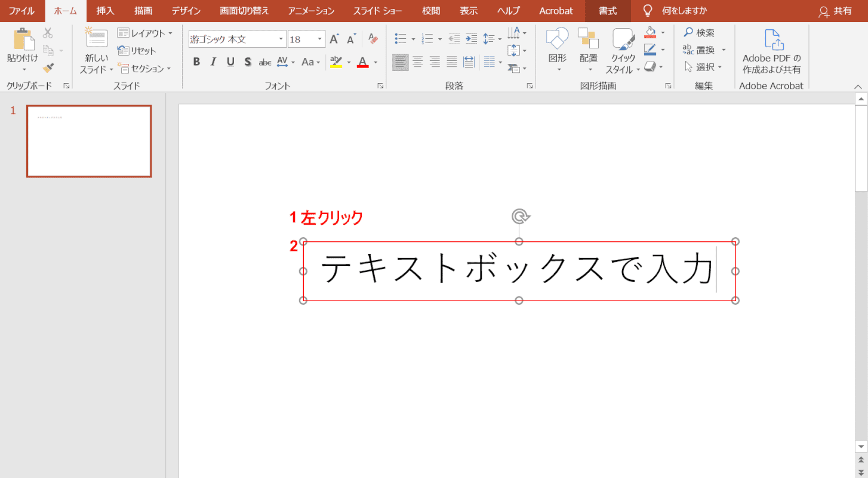Decrease font size with the smaller A icon
This screenshot has width=868, height=478.
[352, 39]
